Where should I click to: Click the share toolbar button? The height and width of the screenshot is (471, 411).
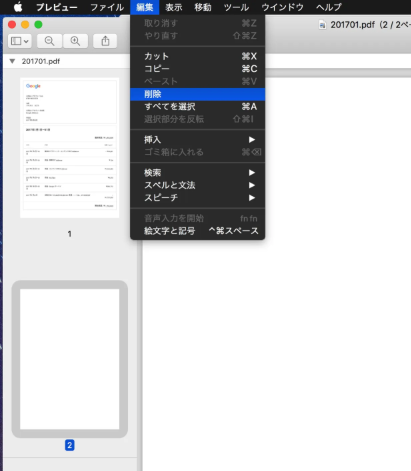105,41
